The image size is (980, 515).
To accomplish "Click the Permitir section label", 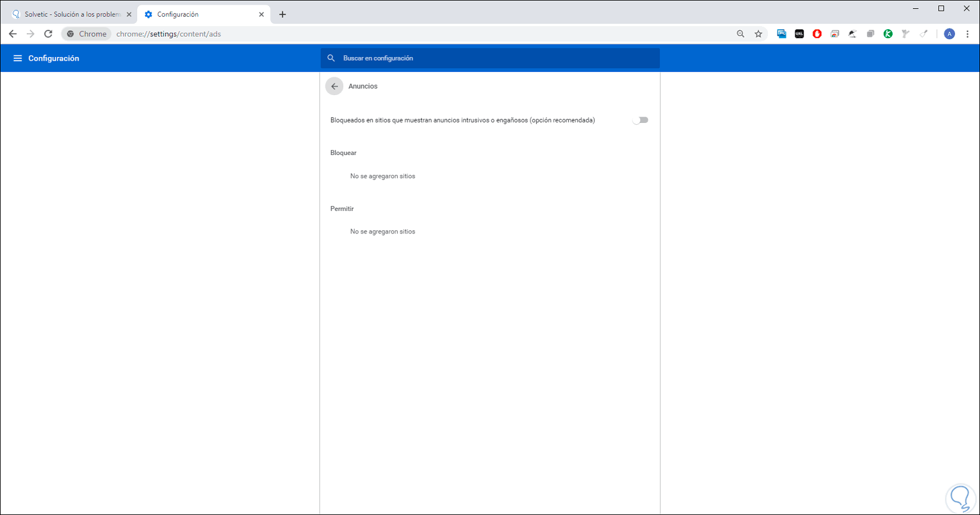I will pyautogui.click(x=342, y=208).
